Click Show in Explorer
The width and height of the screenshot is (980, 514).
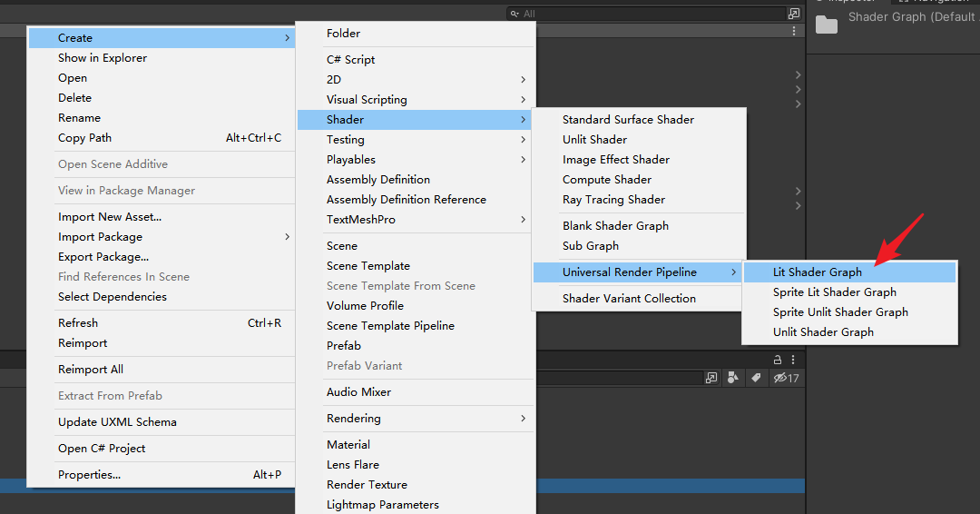[x=162, y=58]
